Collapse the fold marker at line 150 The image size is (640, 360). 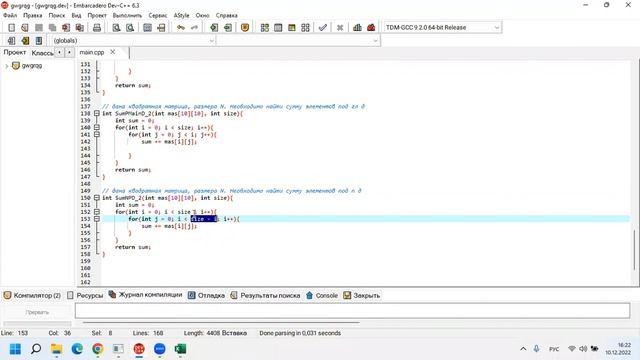point(97,198)
